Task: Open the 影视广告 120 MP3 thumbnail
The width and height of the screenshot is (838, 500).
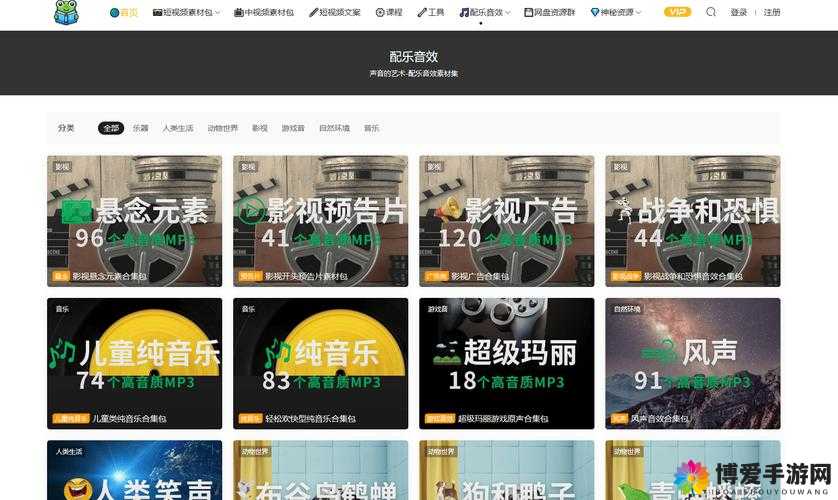Action: tap(507, 221)
